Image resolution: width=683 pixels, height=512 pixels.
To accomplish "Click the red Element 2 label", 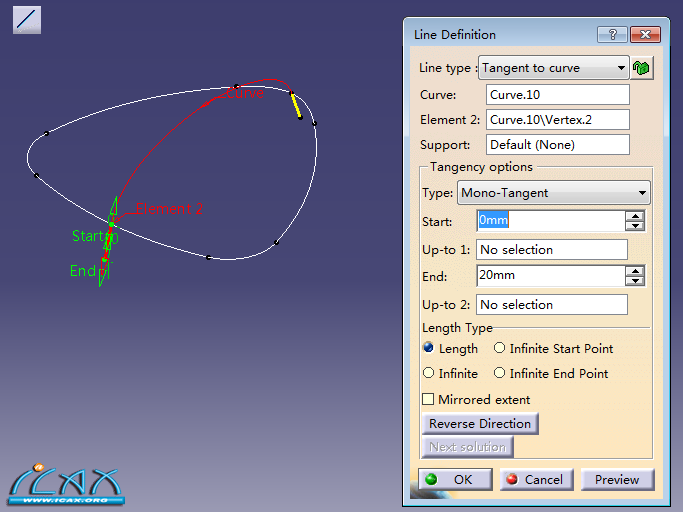I will [x=169, y=209].
